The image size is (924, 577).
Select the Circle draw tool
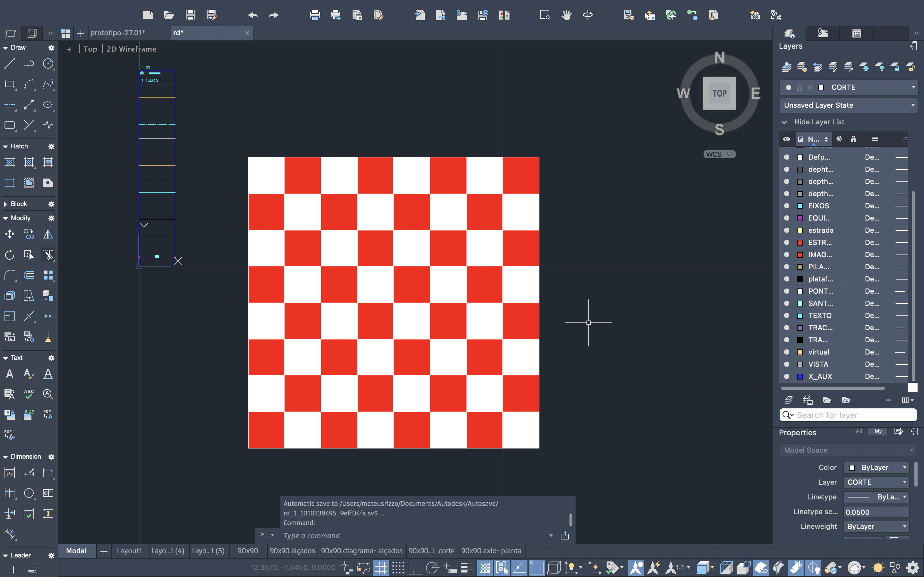point(48,64)
